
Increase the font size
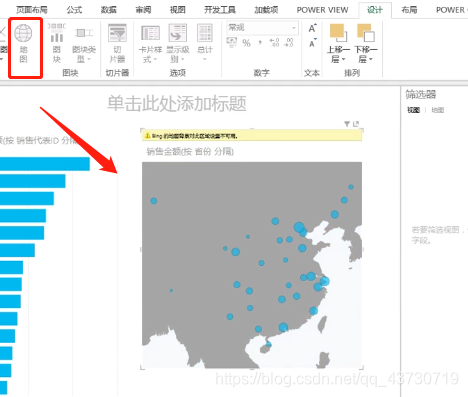coord(312,28)
